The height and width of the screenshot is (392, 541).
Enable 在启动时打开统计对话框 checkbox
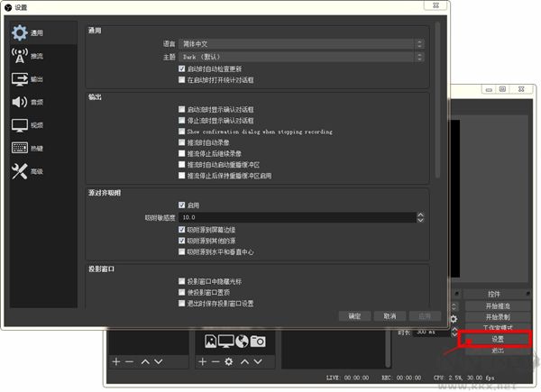coord(182,79)
